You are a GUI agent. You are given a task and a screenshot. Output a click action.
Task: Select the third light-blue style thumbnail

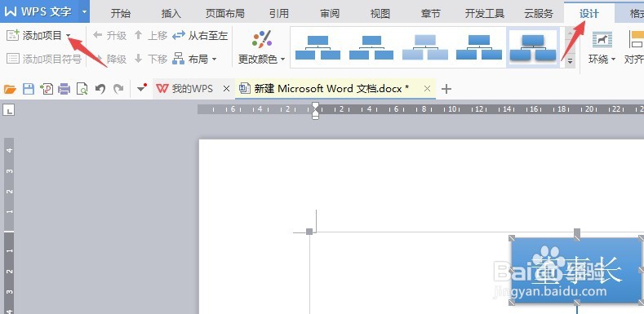point(425,47)
